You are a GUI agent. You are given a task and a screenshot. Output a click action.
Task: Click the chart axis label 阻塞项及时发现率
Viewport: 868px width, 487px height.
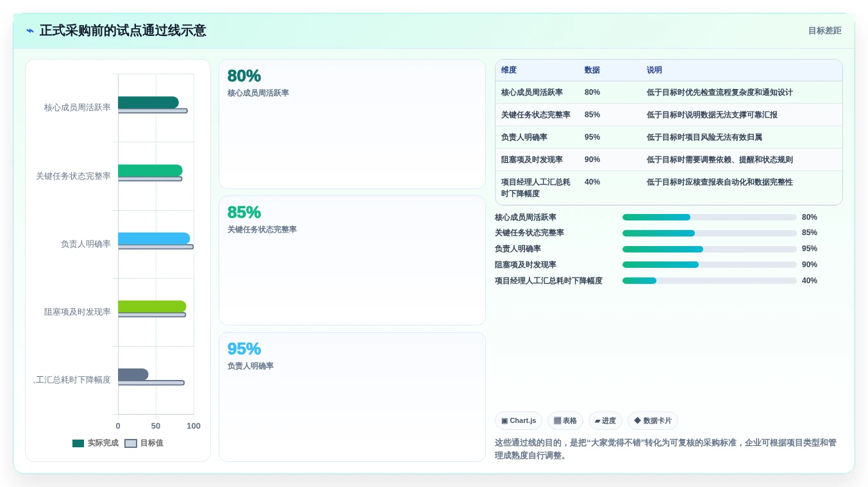coord(78,312)
